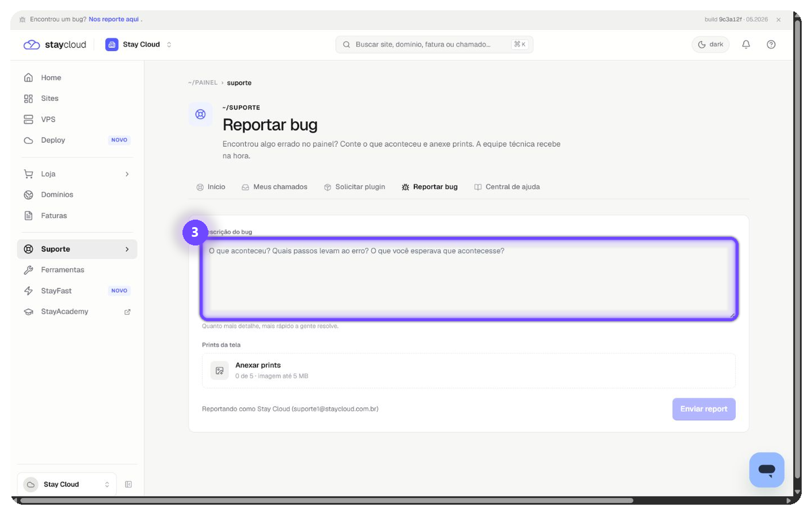Select the Reportar bug tab
This screenshot has width=812, height=515.
430,187
